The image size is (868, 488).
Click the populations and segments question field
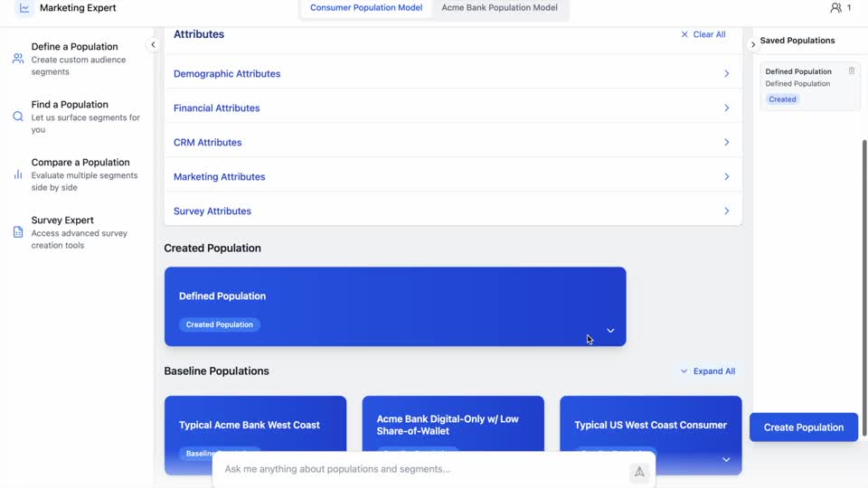coord(423,469)
